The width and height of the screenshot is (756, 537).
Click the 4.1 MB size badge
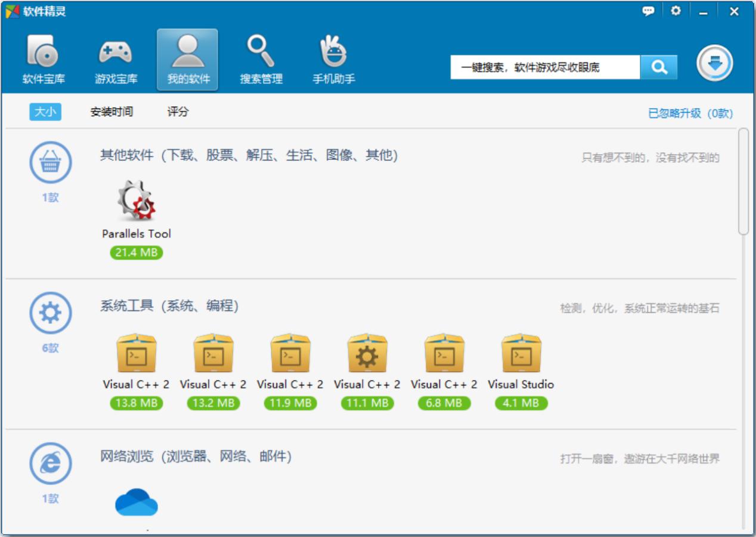(x=521, y=403)
